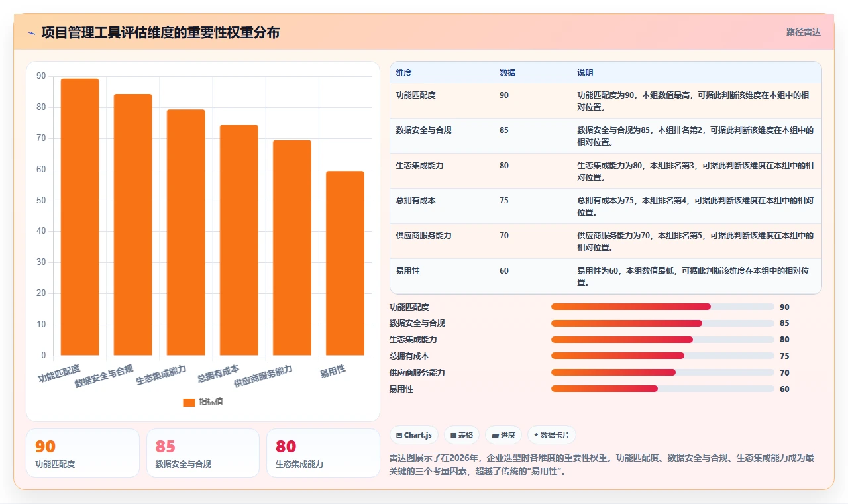
Task: Click the 生态集成能力 bar in the chart
Action: tap(186, 232)
